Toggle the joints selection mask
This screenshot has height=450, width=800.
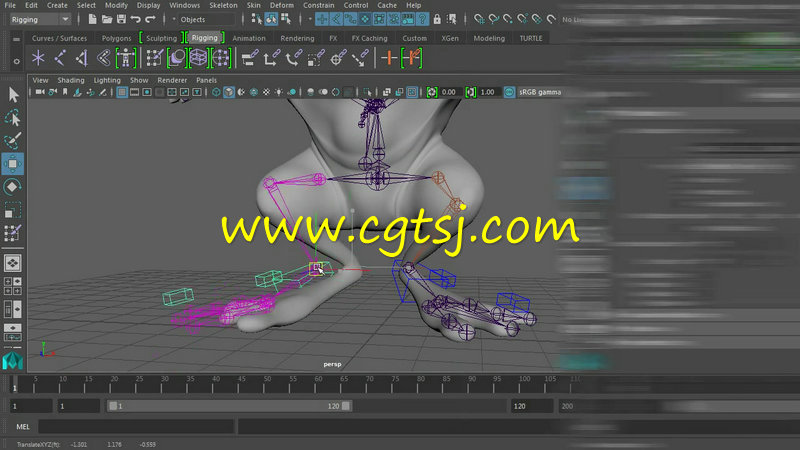click(336, 19)
